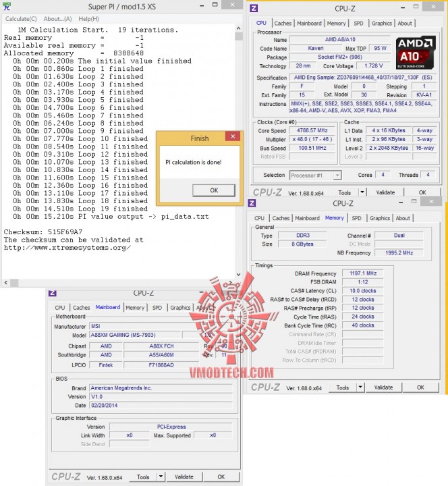Click Validate button in top CPU-Z window
This screenshot has height=486, width=448.
(x=385, y=192)
